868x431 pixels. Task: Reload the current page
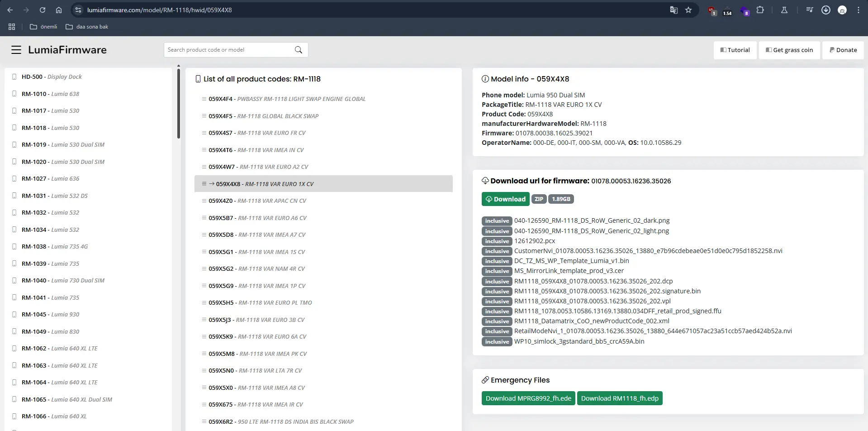[43, 10]
